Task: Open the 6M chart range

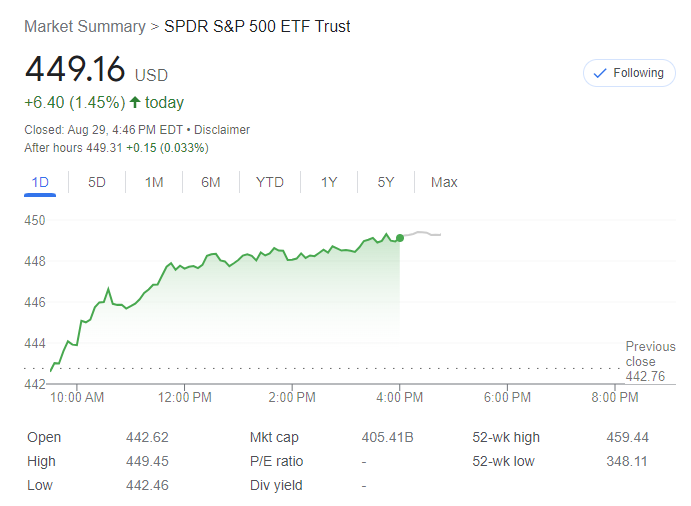Action: tap(210, 182)
